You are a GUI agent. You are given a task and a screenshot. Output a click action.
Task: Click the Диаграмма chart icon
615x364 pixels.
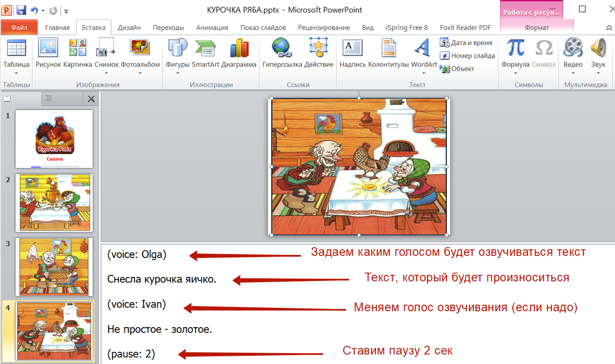239,49
